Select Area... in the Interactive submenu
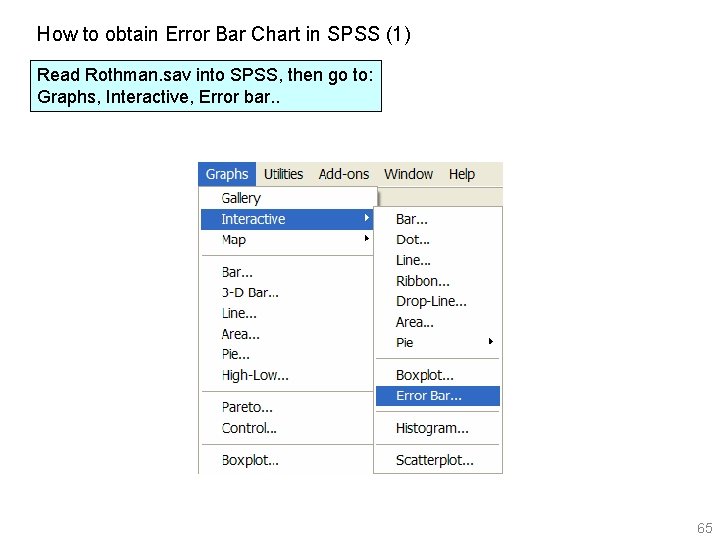 [x=438, y=322]
